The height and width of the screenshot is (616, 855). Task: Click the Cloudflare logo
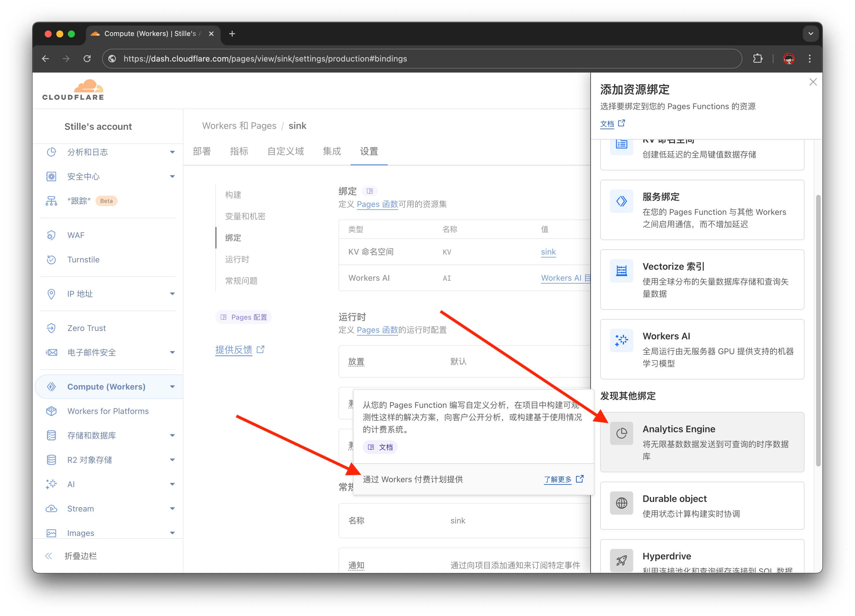point(73,90)
